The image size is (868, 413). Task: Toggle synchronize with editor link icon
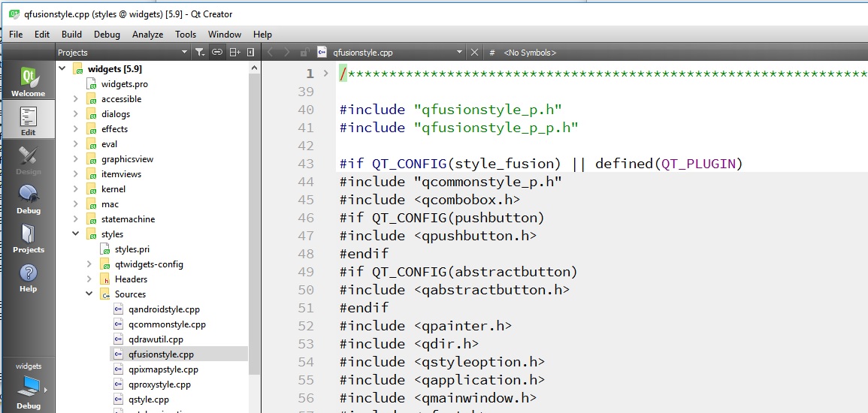pos(216,53)
